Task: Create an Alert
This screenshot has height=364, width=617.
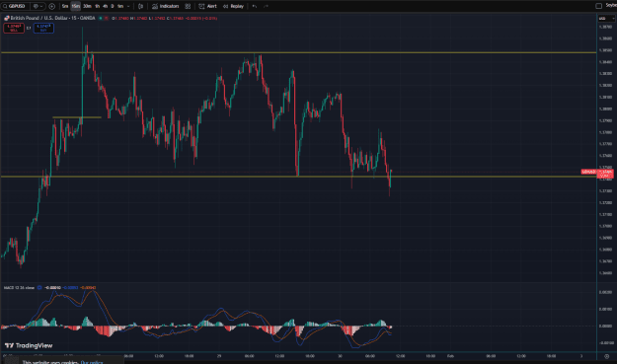Action: click(x=207, y=6)
